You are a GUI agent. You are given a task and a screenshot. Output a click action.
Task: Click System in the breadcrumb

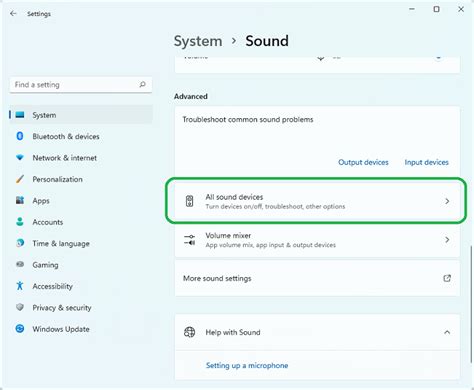(198, 41)
